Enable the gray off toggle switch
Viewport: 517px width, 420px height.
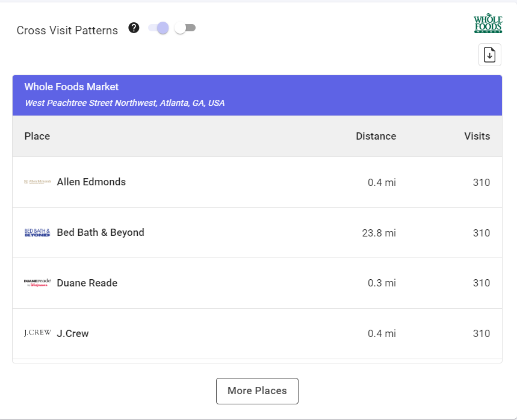click(x=185, y=28)
